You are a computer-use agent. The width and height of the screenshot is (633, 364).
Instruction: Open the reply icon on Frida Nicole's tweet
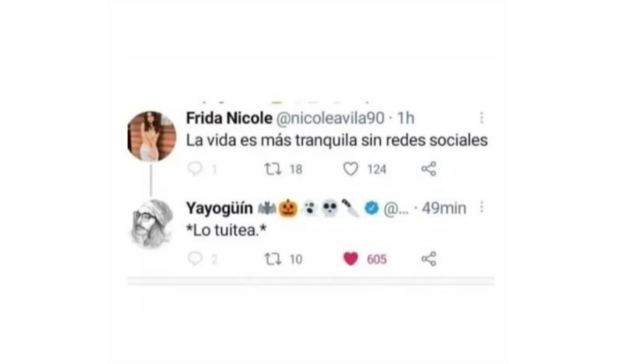pos(194,169)
